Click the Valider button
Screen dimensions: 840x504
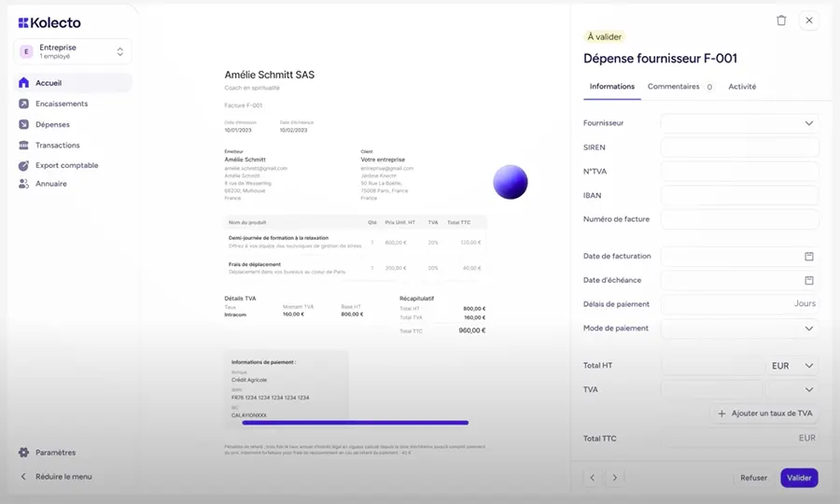[799, 478]
